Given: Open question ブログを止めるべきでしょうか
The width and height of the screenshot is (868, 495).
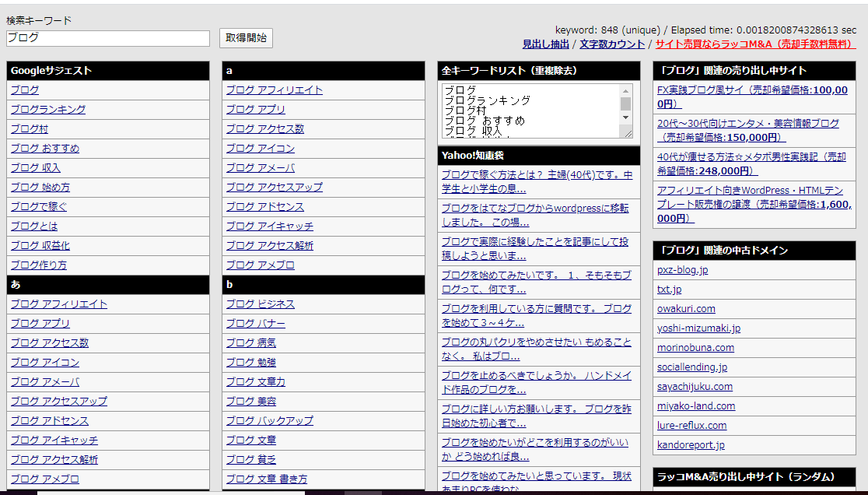Looking at the screenshot, I should click(x=537, y=383).
